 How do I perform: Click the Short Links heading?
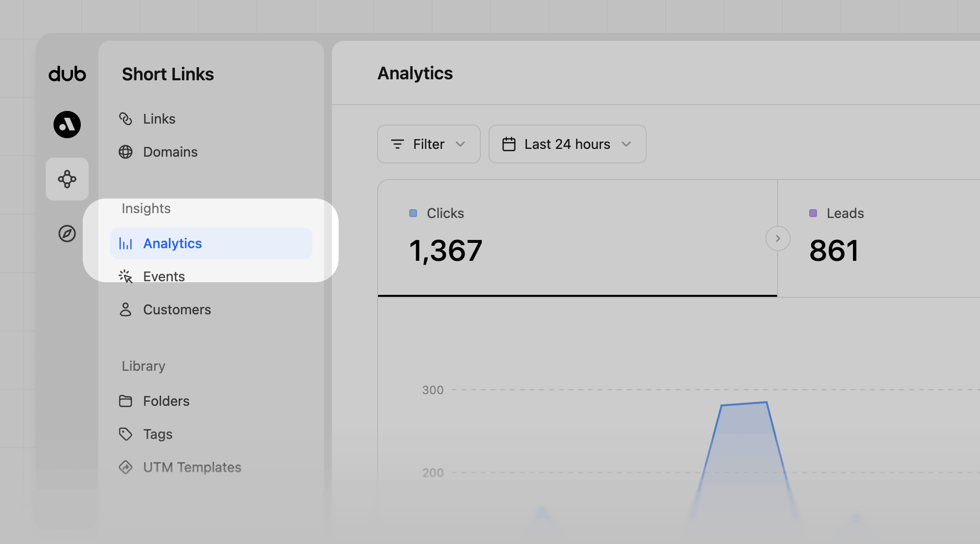pos(168,74)
